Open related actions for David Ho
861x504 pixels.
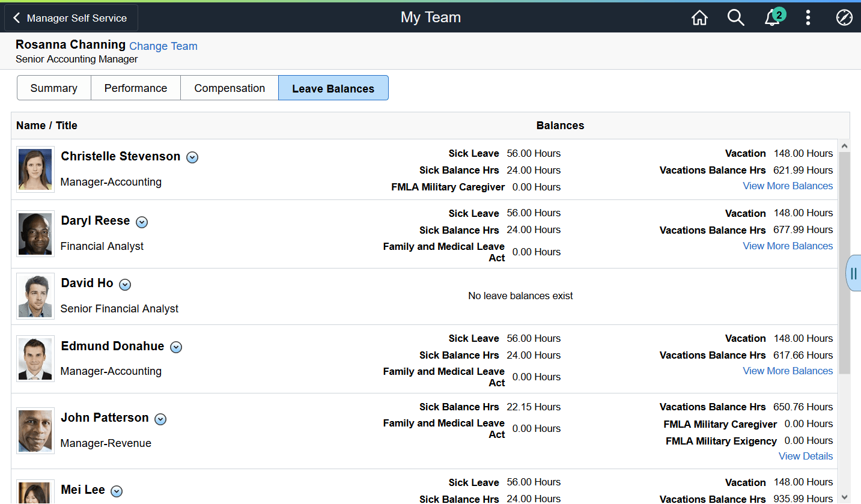[125, 285]
